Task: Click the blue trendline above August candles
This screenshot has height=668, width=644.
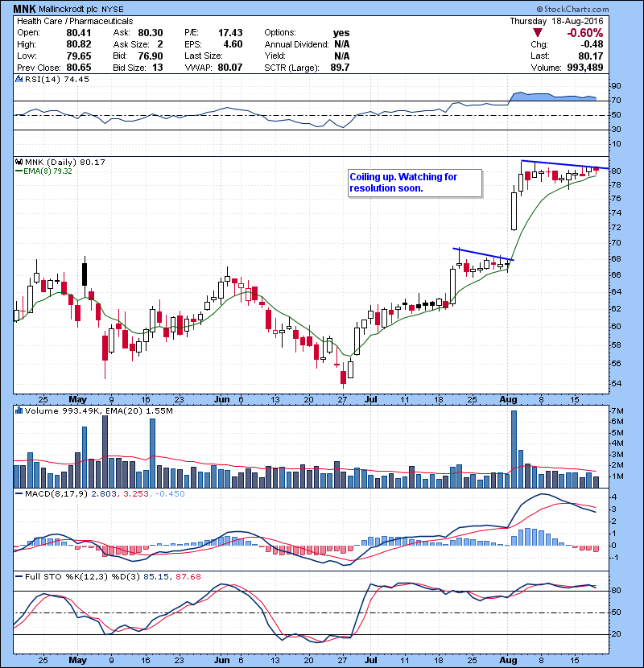Action: 565,164
